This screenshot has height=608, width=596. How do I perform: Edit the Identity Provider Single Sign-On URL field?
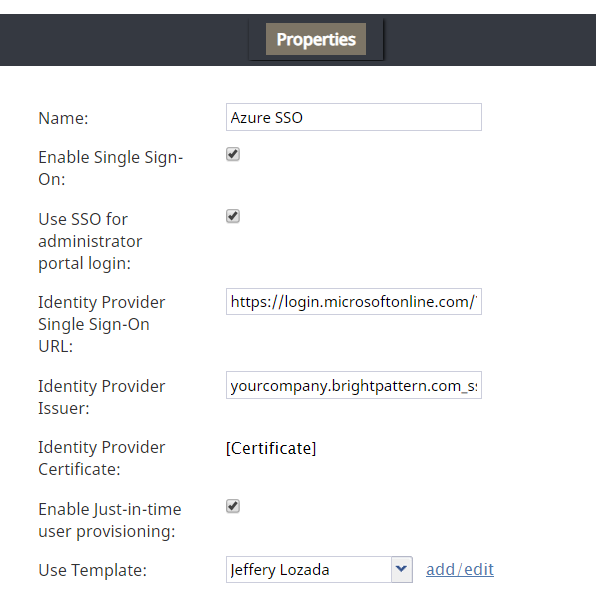(354, 302)
